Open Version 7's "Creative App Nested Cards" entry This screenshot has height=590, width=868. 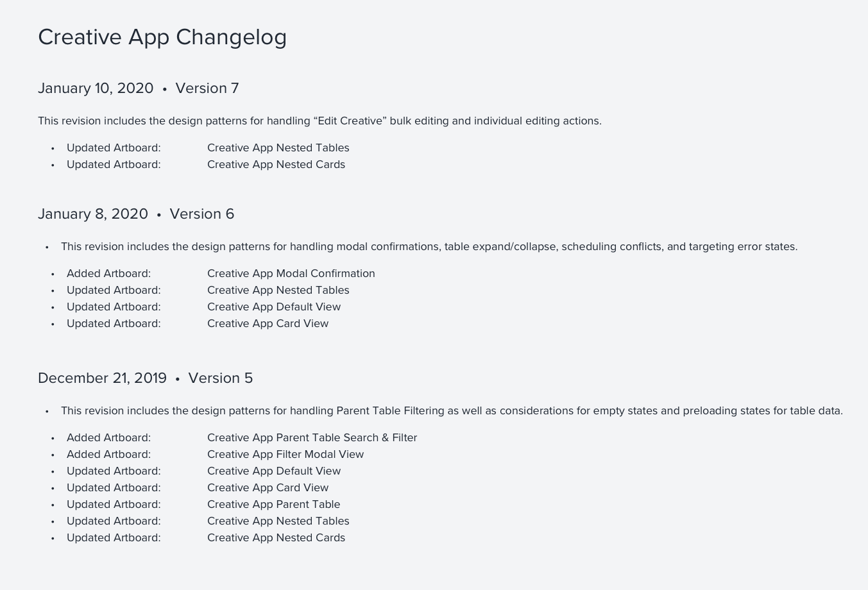pyautogui.click(x=276, y=165)
